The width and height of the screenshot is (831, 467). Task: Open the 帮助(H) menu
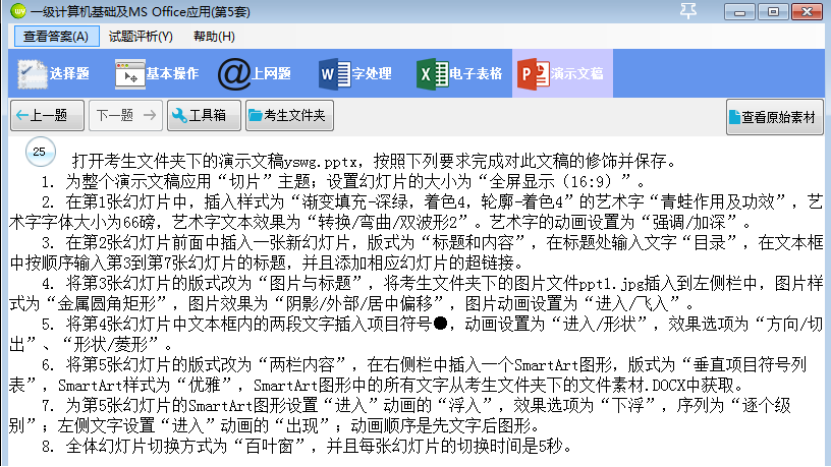tap(214, 37)
